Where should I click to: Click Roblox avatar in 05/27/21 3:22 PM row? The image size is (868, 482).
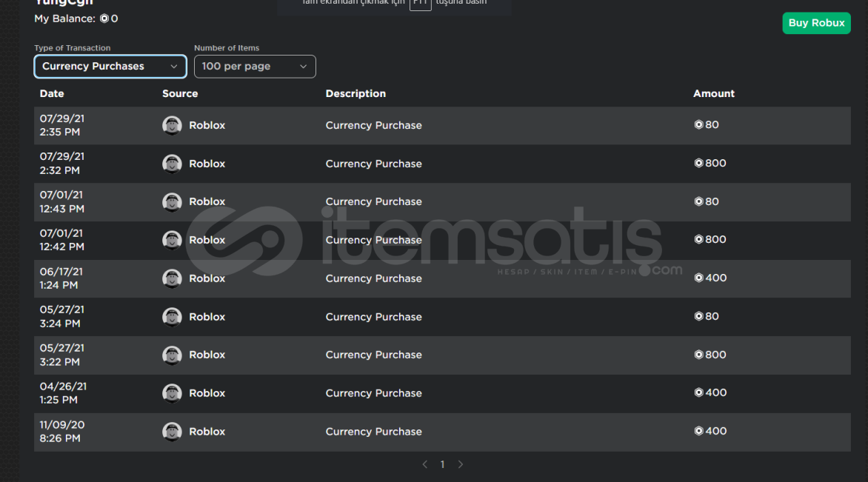pos(172,355)
